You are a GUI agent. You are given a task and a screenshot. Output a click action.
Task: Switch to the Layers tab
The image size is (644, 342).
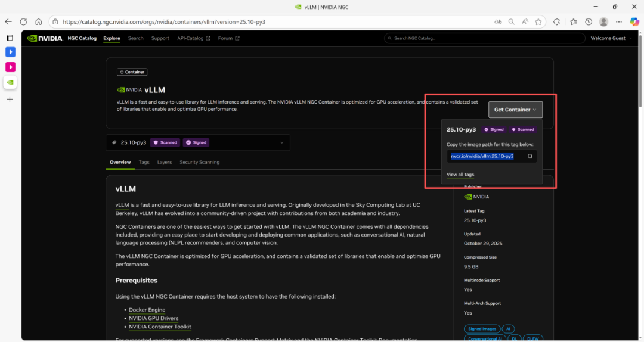pyautogui.click(x=164, y=162)
